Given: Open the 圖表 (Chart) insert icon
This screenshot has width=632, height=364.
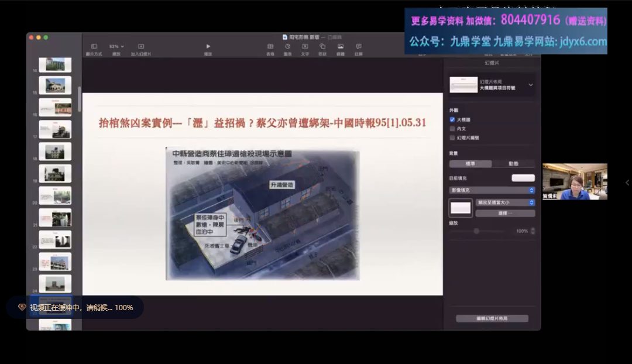Looking at the screenshot, I should pyautogui.click(x=288, y=46).
